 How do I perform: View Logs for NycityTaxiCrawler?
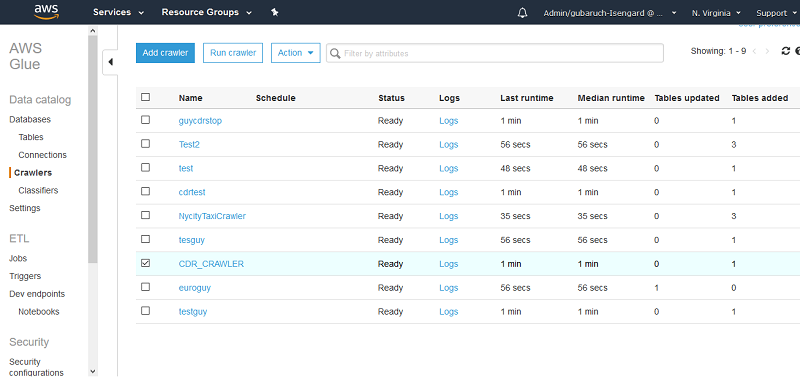coord(448,216)
